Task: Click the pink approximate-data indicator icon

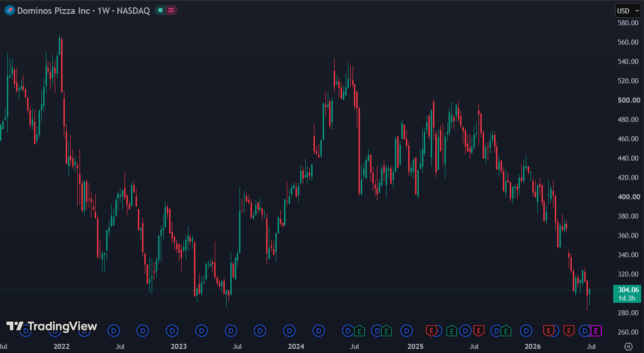Action: [x=171, y=10]
